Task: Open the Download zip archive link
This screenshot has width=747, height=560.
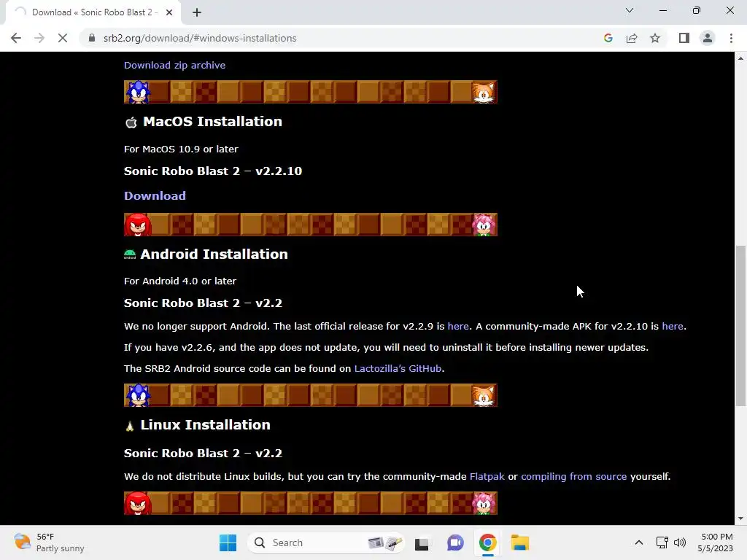Action: pyautogui.click(x=174, y=65)
